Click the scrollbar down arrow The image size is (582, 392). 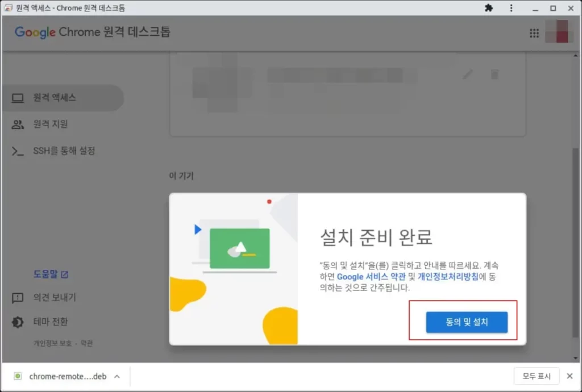575,358
